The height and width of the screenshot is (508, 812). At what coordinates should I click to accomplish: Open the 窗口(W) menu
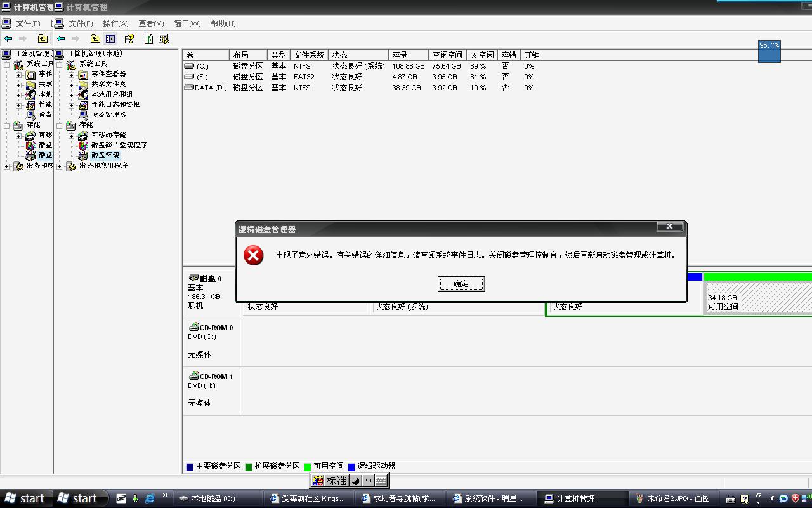(x=187, y=23)
